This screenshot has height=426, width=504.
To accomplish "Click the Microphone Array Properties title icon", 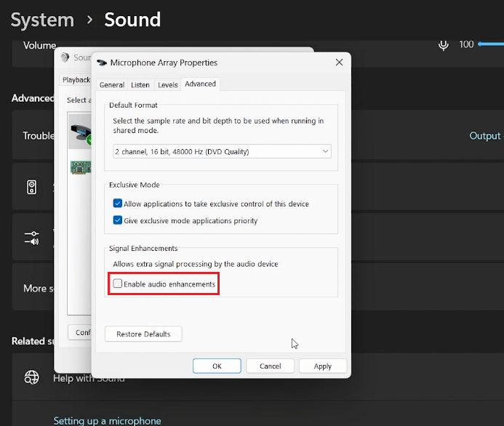I will 102,63.
